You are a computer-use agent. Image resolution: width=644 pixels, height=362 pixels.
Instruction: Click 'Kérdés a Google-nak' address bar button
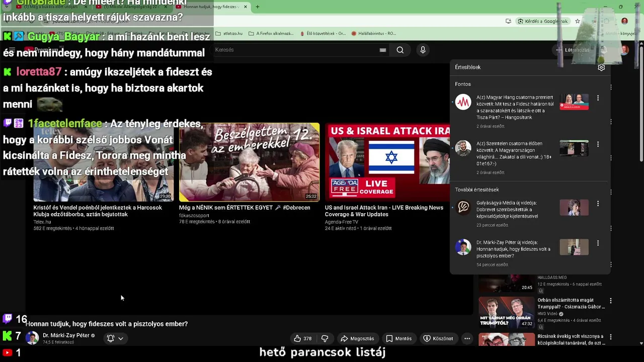point(542,21)
